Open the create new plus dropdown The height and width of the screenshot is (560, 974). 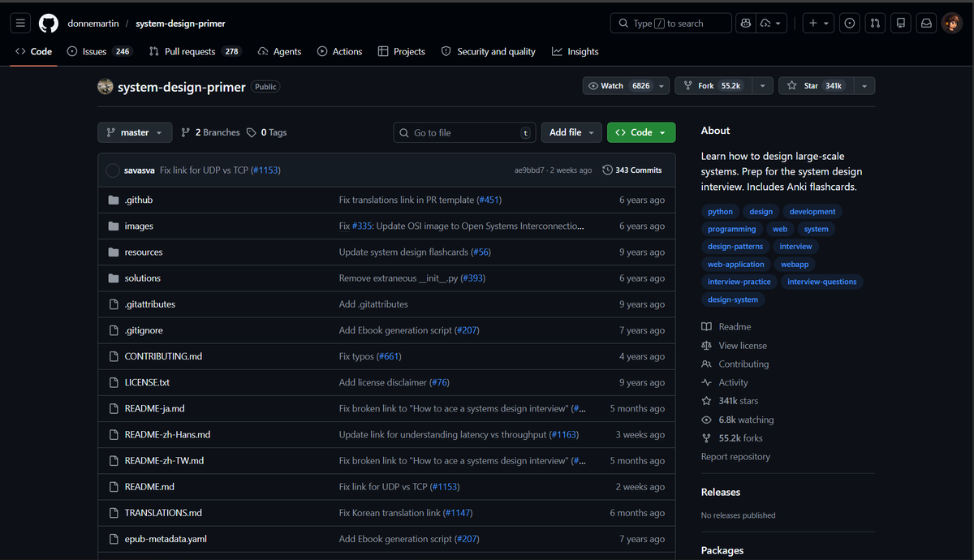[819, 24]
